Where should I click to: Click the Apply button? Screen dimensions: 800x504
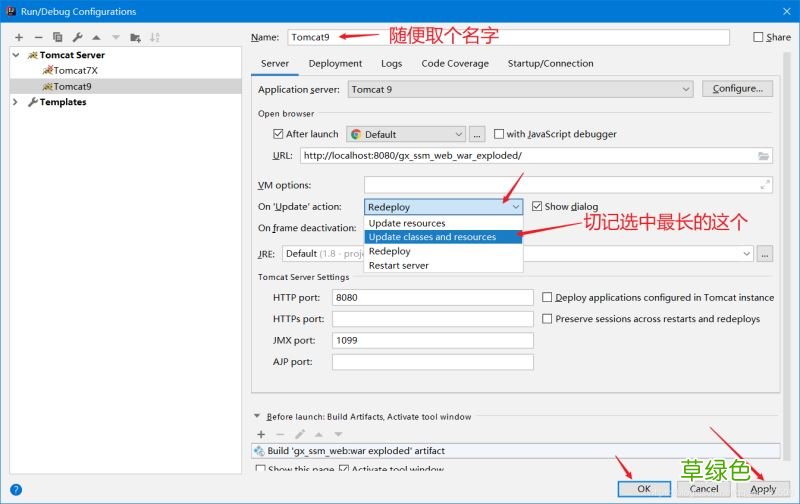(x=763, y=489)
